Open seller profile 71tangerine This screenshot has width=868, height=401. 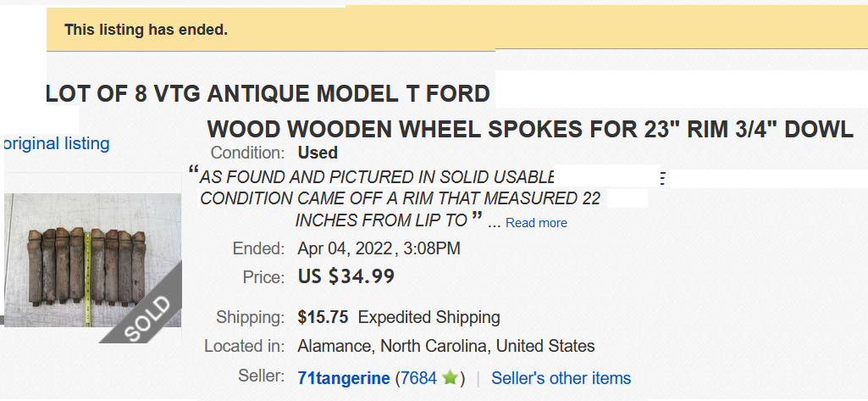coord(344,378)
